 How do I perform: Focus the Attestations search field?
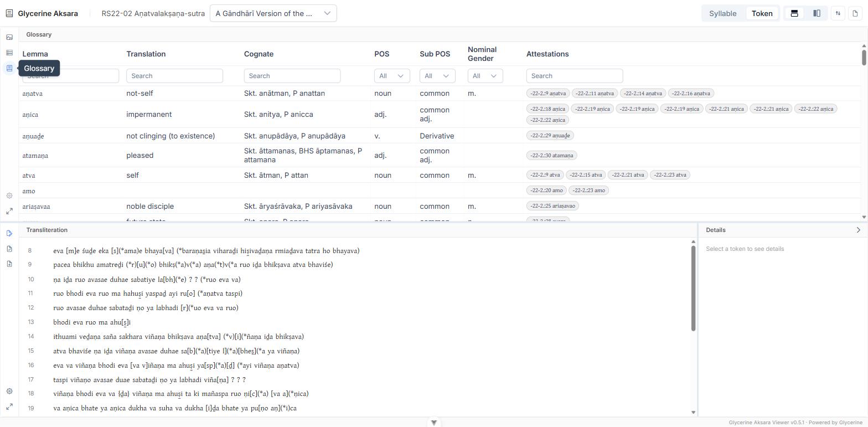click(x=575, y=76)
